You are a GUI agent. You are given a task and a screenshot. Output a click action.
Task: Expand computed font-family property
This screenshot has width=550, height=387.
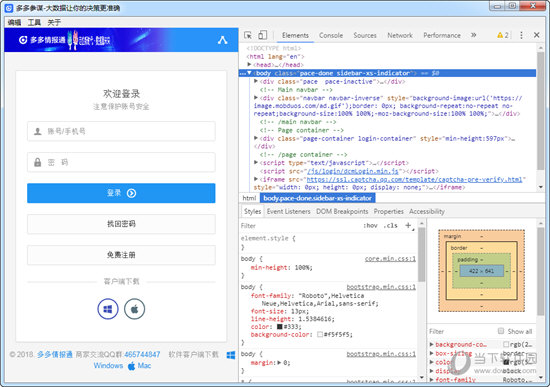point(432,380)
